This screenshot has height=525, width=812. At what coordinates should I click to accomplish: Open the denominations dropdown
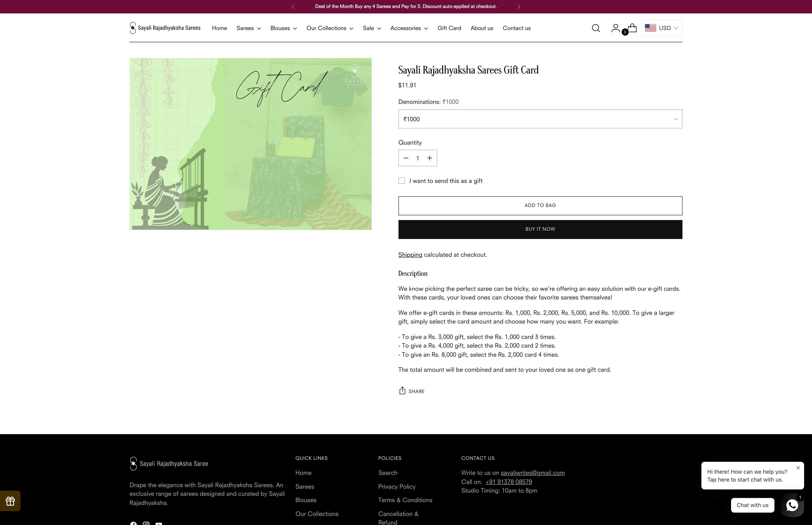(540, 119)
